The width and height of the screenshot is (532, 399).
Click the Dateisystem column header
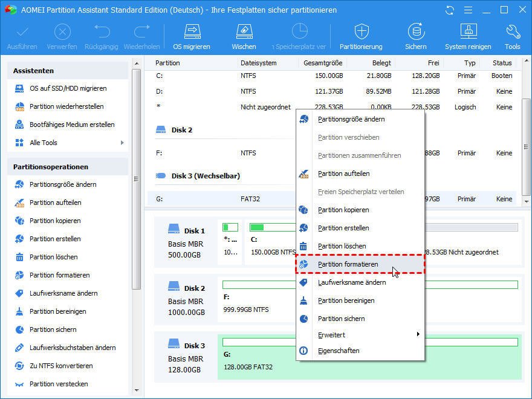click(x=258, y=63)
